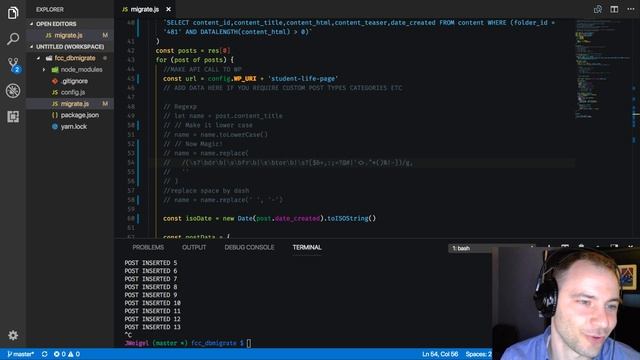640x360 pixels.
Task: Select migrate.js under OPEN EDITORS
Action: click(70, 35)
